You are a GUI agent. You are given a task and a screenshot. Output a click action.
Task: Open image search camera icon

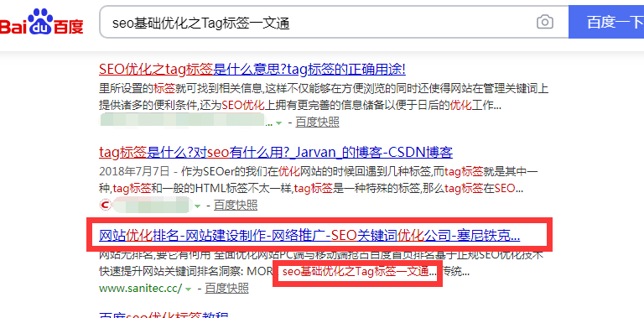545,22
